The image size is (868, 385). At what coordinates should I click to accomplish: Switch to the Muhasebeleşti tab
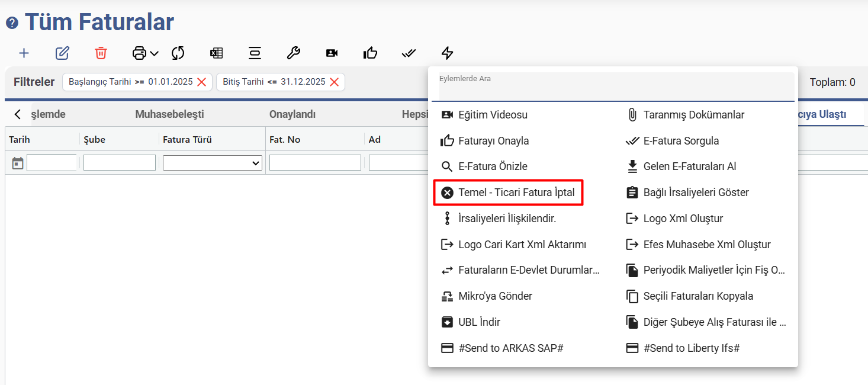169,114
